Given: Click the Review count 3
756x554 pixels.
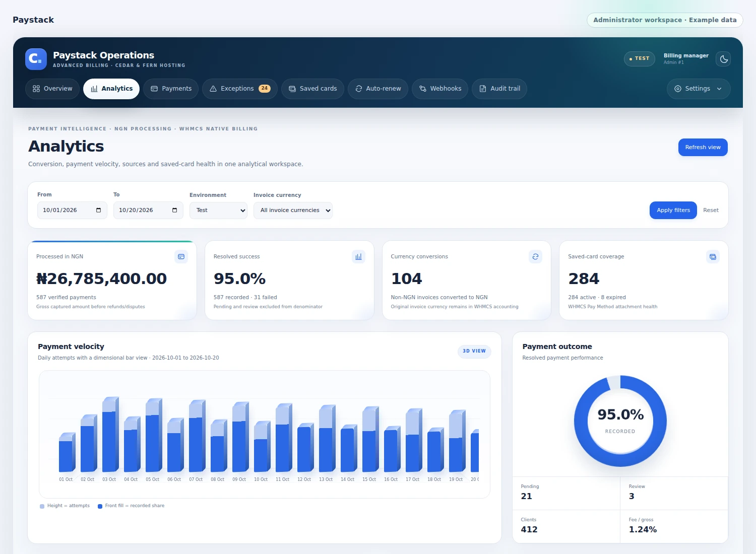Looking at the screenshot, I should (x=632, y=496).
